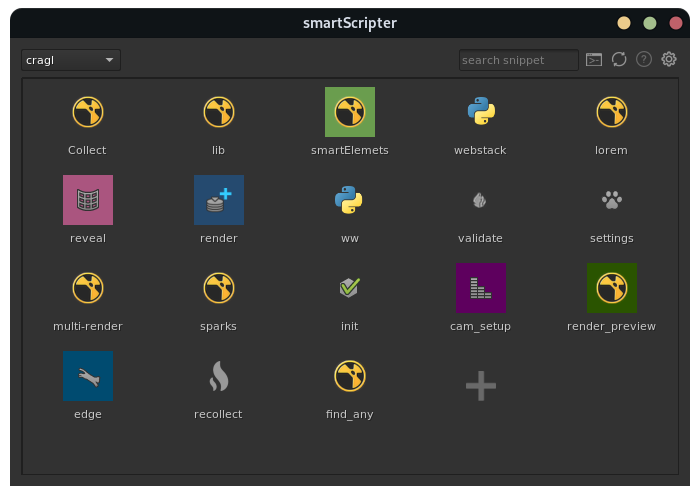Open the render snippet icon
The image size is (700, 496).
click(x=219, y=200)
